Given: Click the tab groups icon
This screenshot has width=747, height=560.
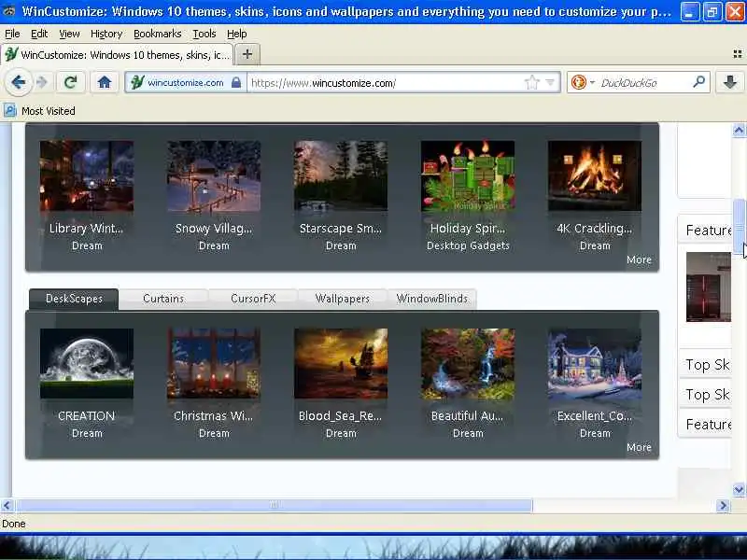Looking at the screenshot, I should point(737,54).
